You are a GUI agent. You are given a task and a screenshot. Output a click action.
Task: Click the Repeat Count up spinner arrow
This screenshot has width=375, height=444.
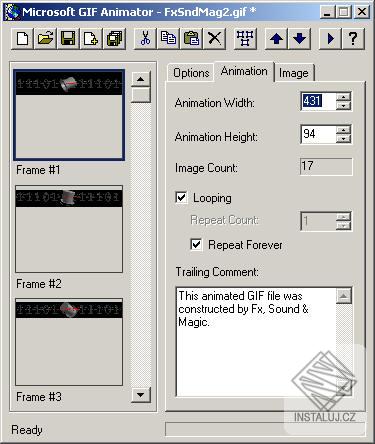click(x=343, y=217)
